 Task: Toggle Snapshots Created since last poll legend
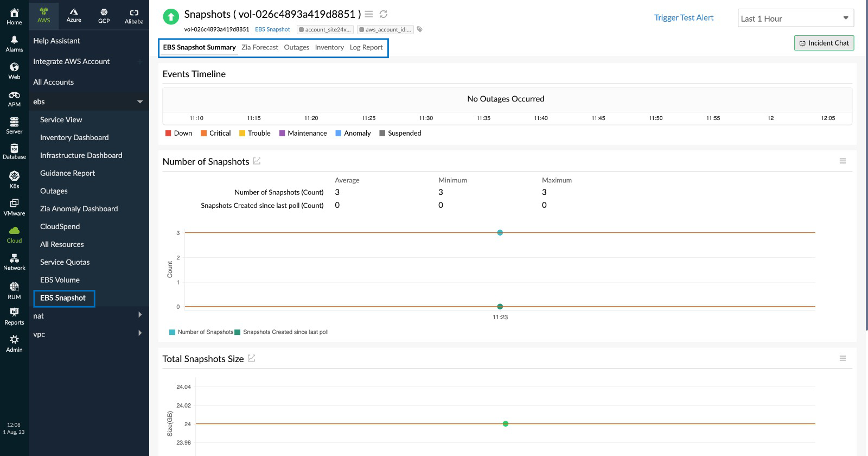282,332
